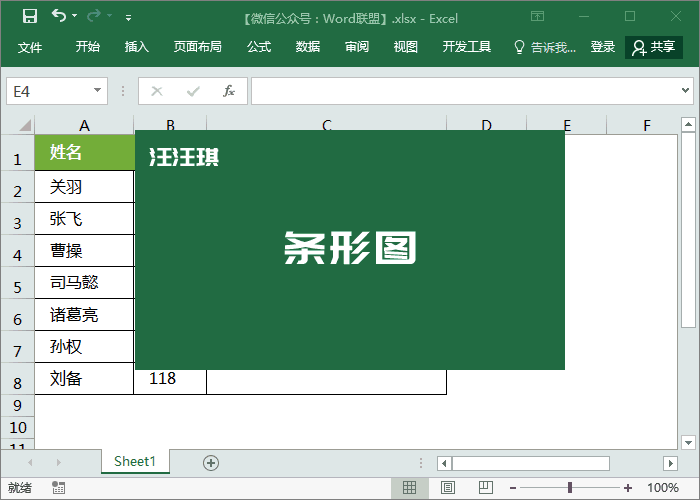Click the 登录 sign-in link
Viewport: 700px width, 500px height.
click(x=603, y=46)
